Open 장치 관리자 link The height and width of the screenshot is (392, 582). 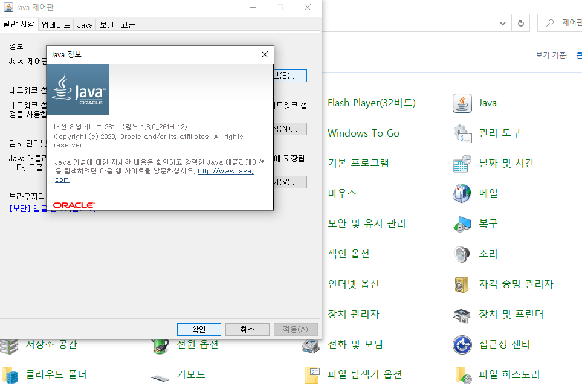tap(354, 315)
